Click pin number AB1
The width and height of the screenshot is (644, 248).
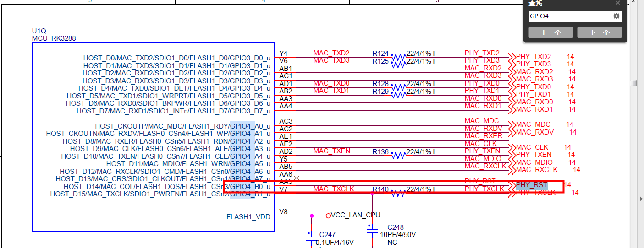pyautogui.click(x=286, y=69)
